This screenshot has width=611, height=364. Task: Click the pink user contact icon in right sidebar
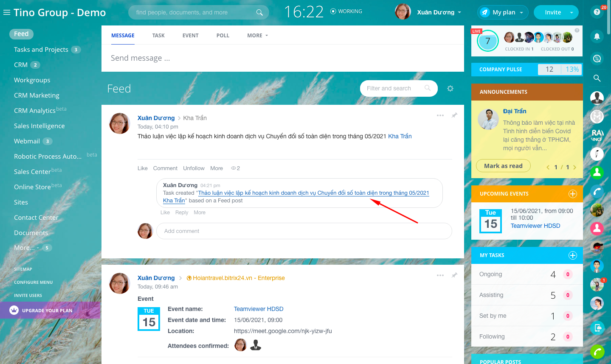[597, 229]
